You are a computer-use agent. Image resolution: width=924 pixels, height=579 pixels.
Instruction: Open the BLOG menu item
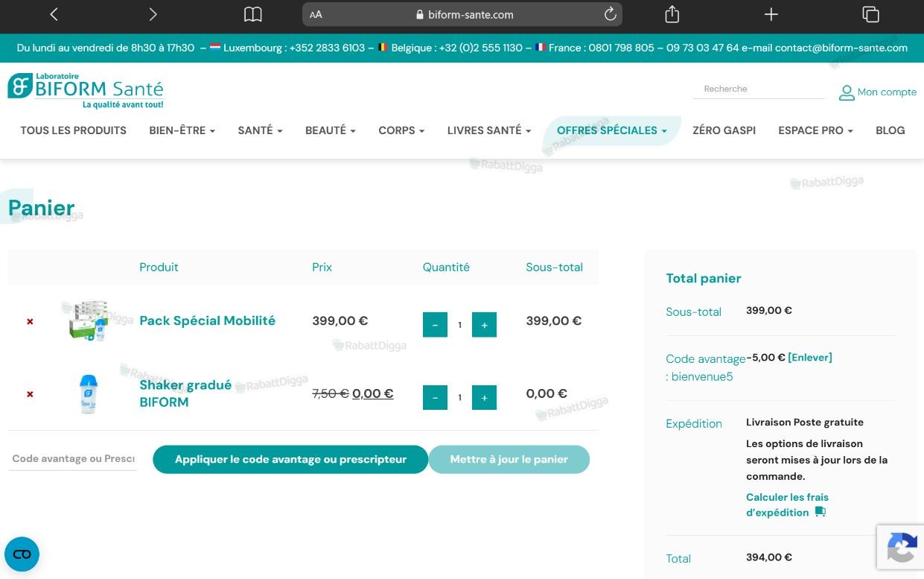click(x=890, y=130)
